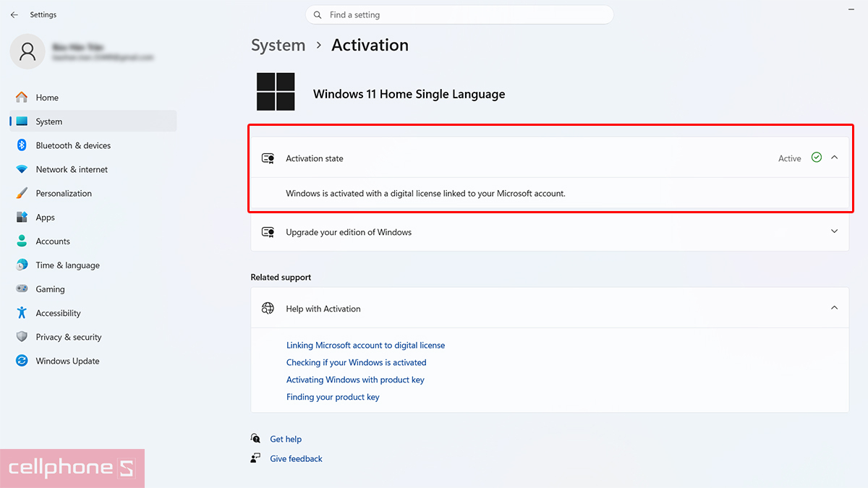Click the Related support heading
Viewport: 868px width, 488px height.
(x=281, y=277)
